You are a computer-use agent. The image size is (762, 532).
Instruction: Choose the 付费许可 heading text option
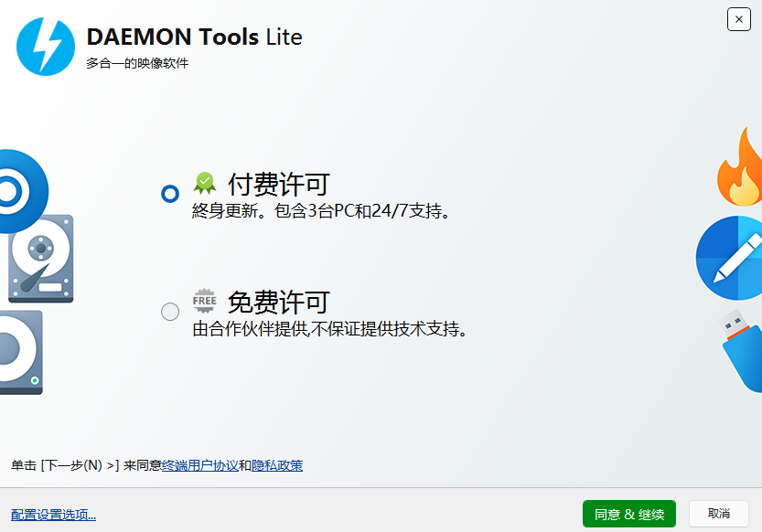tap(279, 184)
